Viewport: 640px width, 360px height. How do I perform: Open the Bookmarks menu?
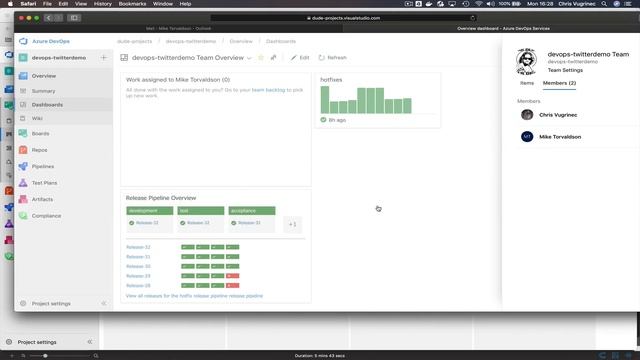click(x=132, y=4)
